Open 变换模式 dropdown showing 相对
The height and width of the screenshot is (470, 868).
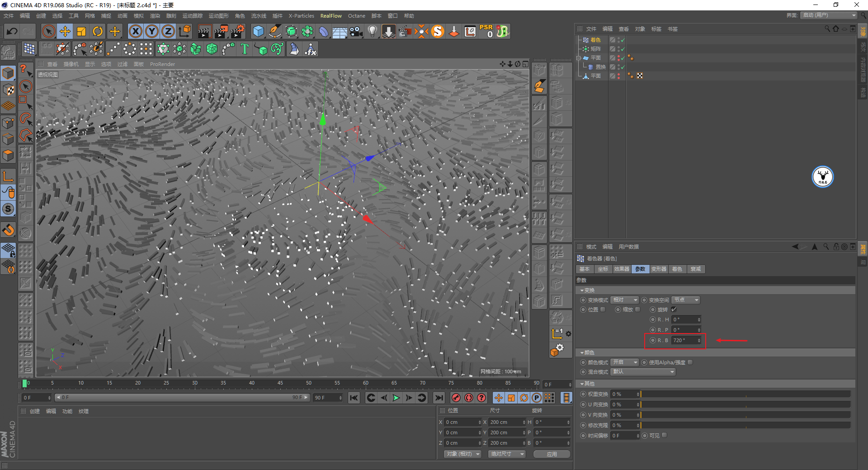click(x=625, y=300)
